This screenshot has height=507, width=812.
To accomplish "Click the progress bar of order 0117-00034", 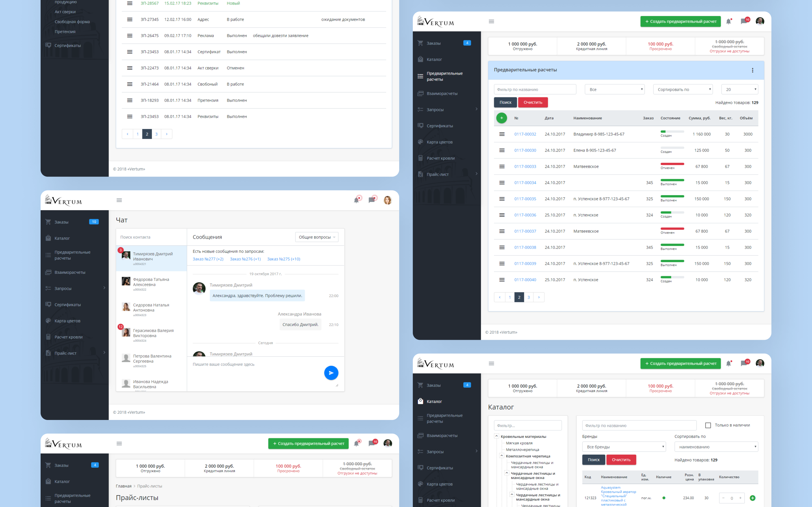I will pos(672,180).
